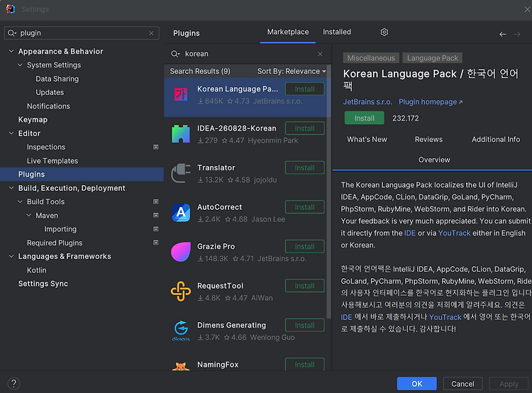
Task: Confirm with the OK button
Action: point(416,384)
